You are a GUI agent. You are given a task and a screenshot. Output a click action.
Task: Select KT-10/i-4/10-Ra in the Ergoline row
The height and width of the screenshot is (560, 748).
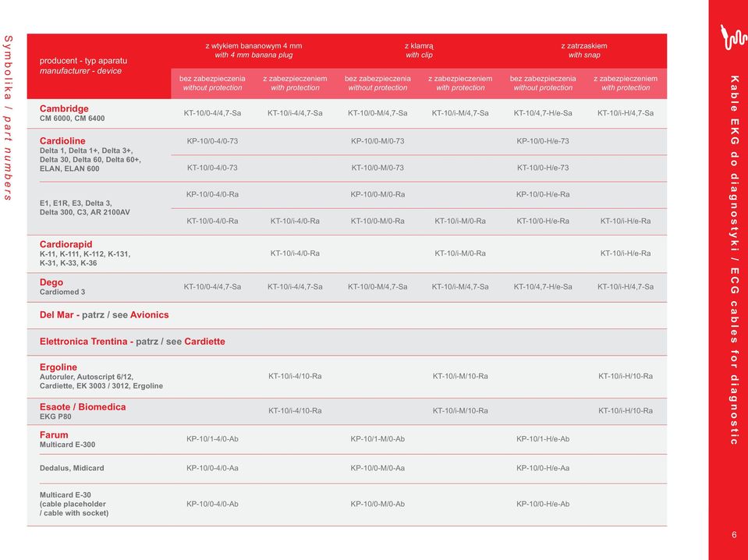point(295,377)
